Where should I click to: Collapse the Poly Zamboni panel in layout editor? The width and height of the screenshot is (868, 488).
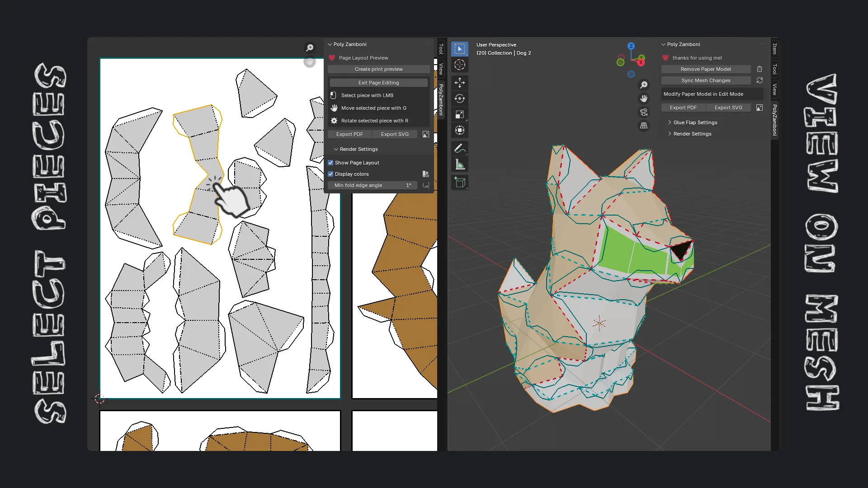click(x=330, y=44)
